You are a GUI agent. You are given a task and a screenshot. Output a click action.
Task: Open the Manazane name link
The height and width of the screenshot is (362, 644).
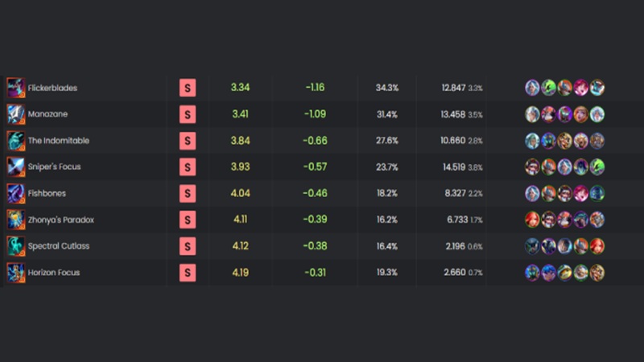pos(47,114)
